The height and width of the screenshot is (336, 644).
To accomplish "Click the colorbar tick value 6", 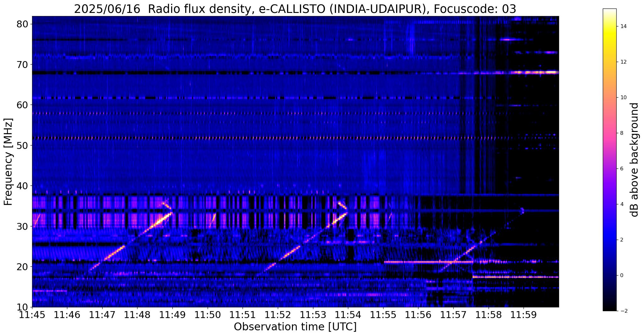I will pyautogui.click(x=622, y=169).
